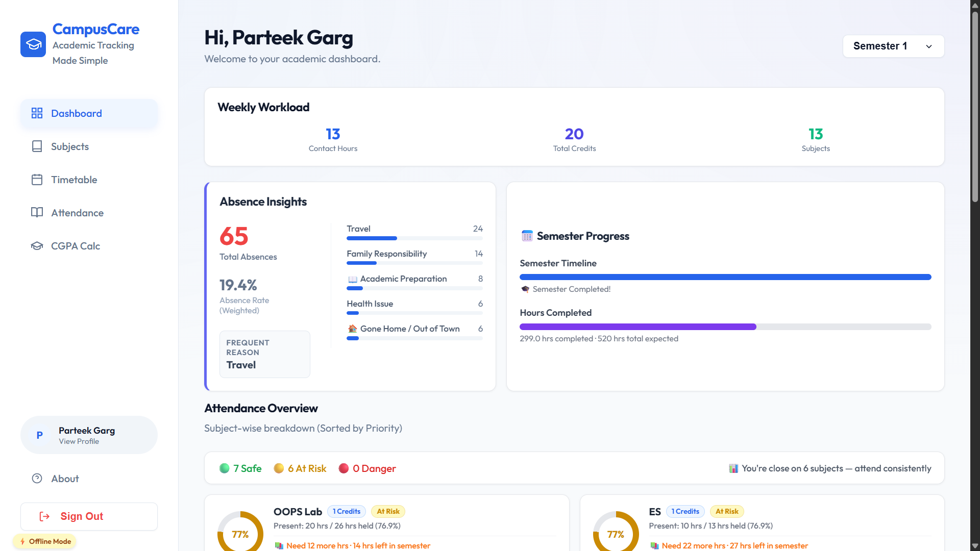This screenshot has height=551, width=980.
Task: Click the Dashboard grid icon
Action: click(x=37, y=113)
